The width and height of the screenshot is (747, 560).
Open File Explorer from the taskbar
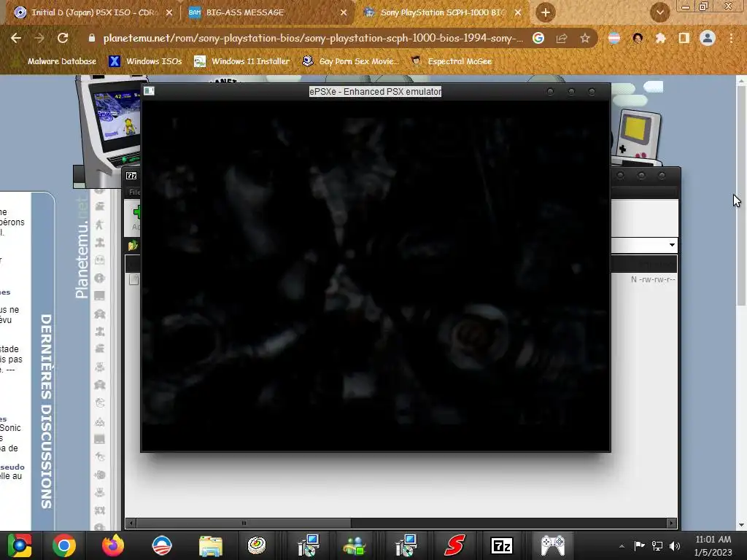pyautogui.click(x=210, y=545)
